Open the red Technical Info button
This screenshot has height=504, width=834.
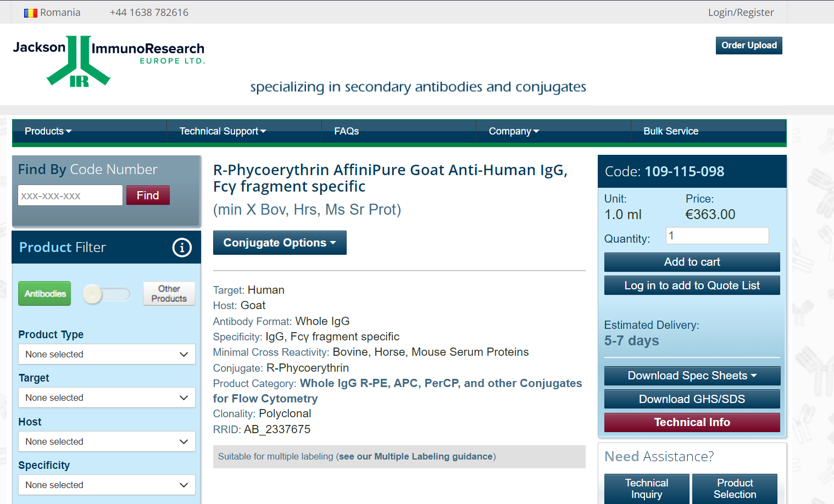(x=692, y=422)
